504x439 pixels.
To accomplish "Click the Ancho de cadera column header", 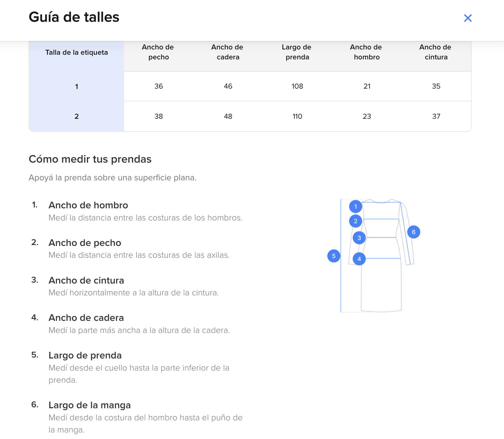I will (228, 52).
